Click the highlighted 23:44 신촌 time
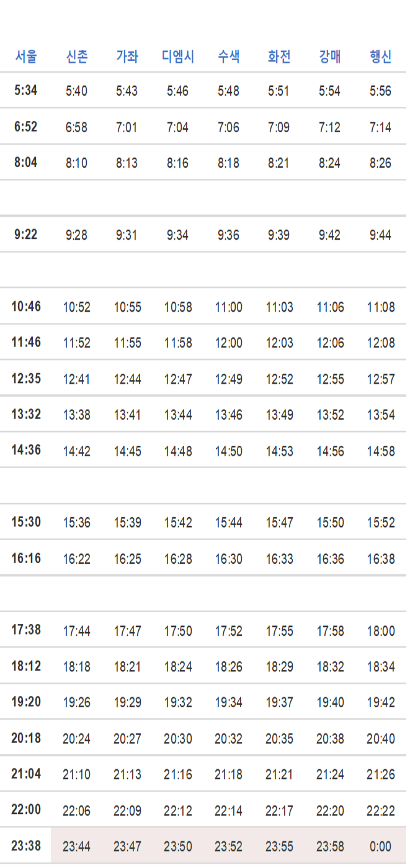 (x=76, y=846)
